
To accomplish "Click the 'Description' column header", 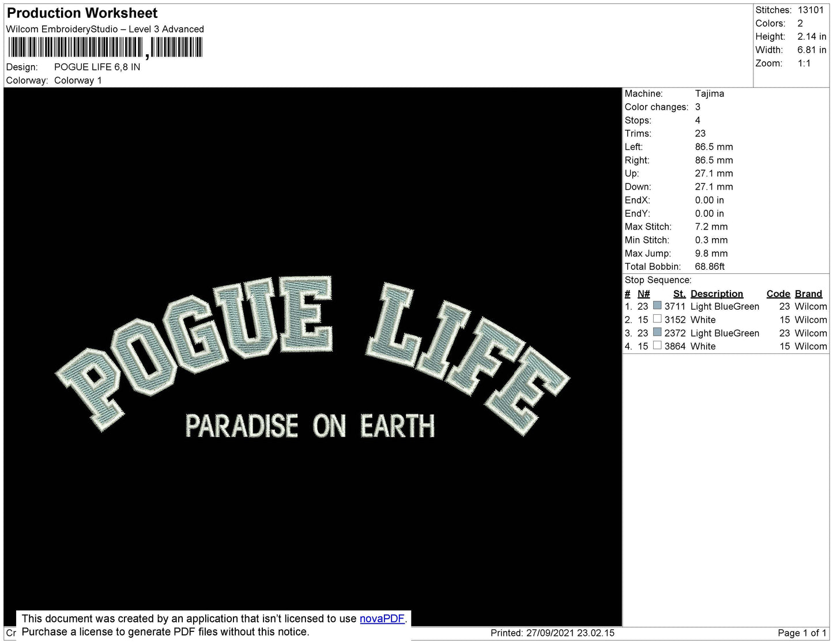I will pos(717,294).
